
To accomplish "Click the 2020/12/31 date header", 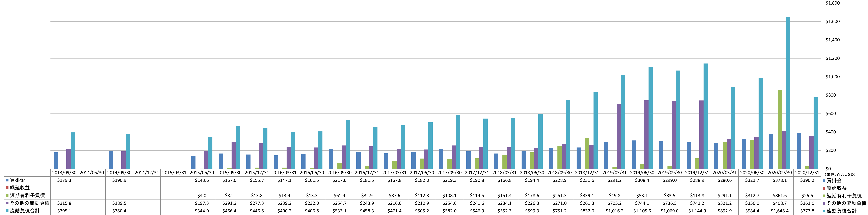I will click(807, 173).
